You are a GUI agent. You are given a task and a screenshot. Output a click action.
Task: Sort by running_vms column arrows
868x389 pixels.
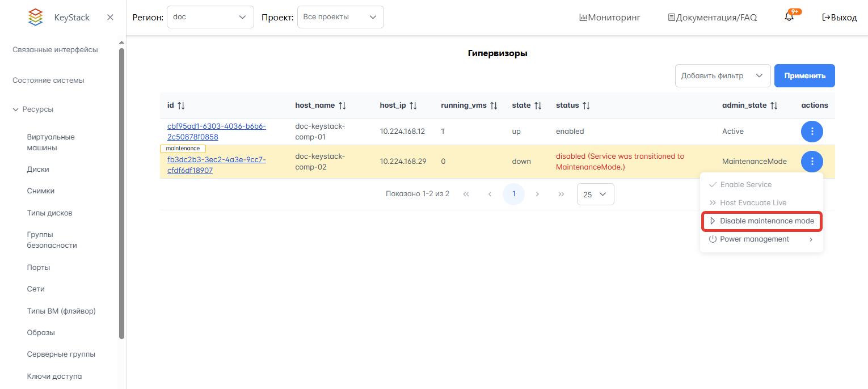point(494,105)
